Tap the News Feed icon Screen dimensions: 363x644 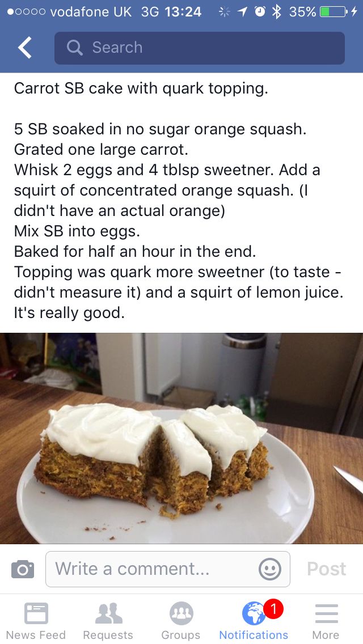pos(36,613)
